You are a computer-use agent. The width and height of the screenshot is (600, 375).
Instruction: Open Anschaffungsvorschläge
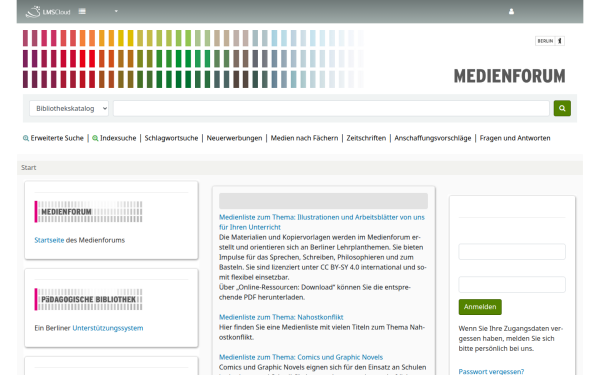(433, 138)
